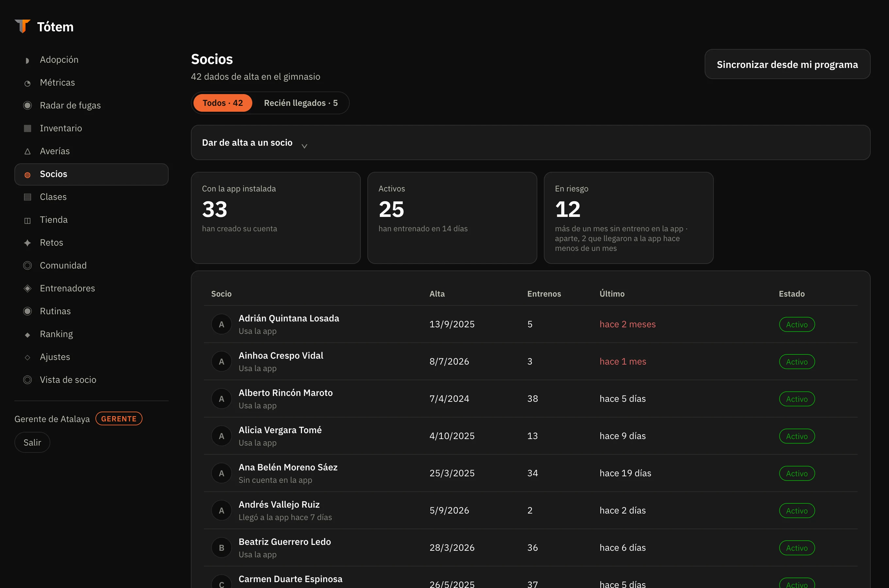
Task: Click the Tótem logo icon
Action: pos(23,26)
